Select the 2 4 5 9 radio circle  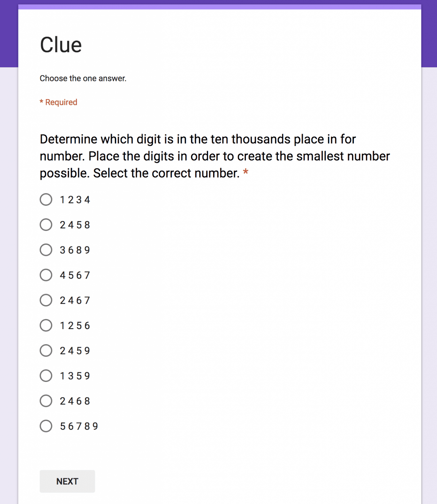pos(46,350)
